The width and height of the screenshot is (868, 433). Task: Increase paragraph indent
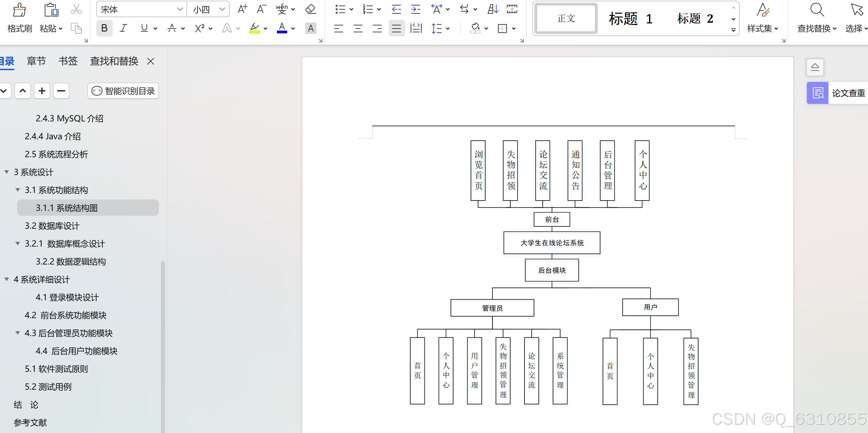click(x=416, y=9)
